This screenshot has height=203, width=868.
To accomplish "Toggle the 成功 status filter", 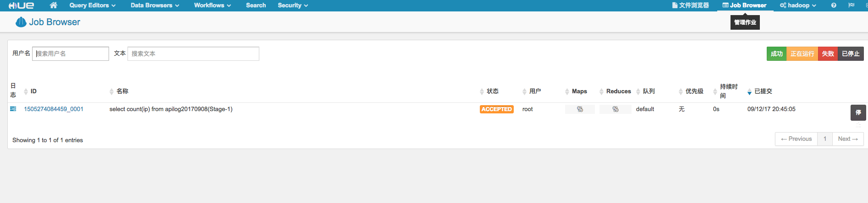I will pos(776,54).
